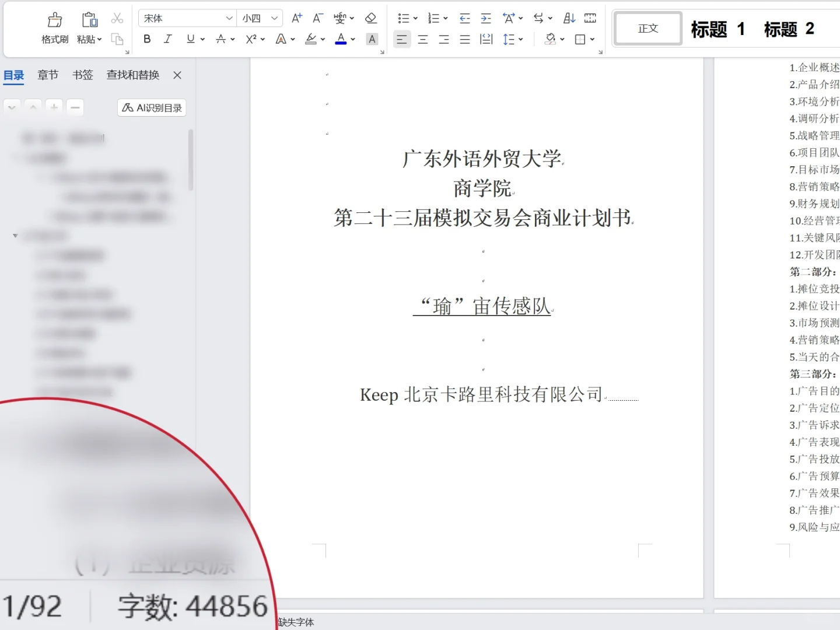Underline the selected text
Screen dimensions: 840x630
coord(191,39)
